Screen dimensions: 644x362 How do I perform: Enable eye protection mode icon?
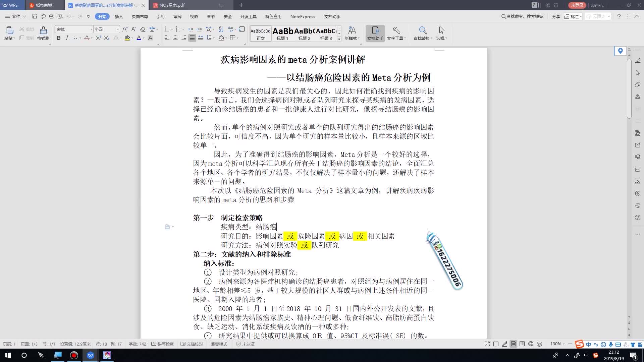539,344
